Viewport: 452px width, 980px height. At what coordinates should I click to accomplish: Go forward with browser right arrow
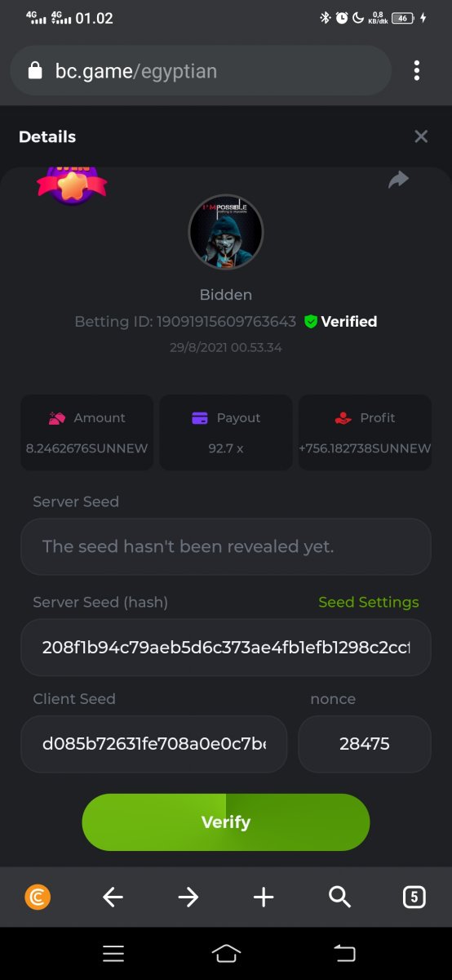click(x=188, y=898)
